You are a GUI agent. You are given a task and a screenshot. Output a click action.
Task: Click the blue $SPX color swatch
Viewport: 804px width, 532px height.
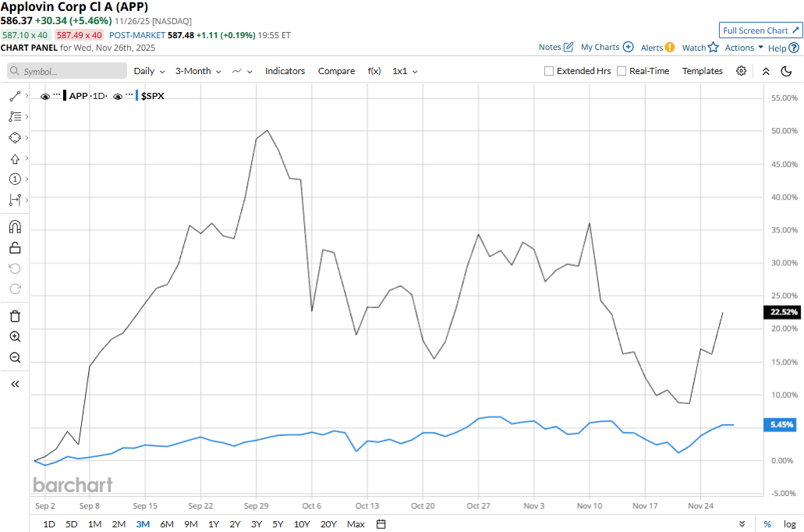click(x=137, y=96)
